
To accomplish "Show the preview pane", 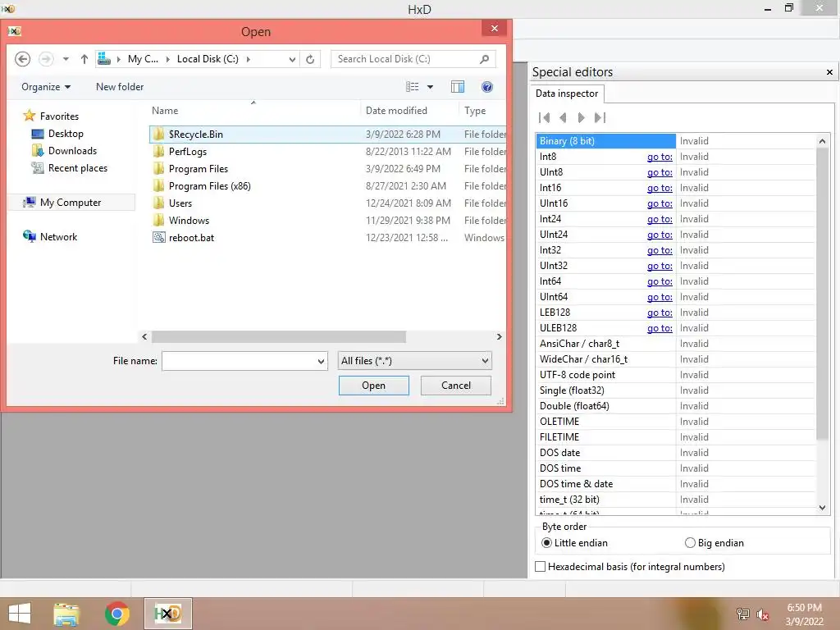I will (x=458, y=87).
